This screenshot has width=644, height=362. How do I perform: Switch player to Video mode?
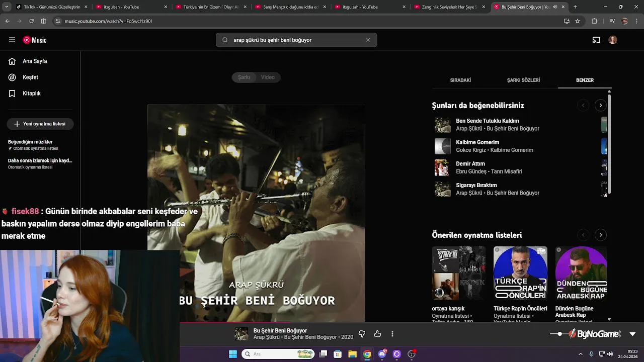(x=268, y=77)
